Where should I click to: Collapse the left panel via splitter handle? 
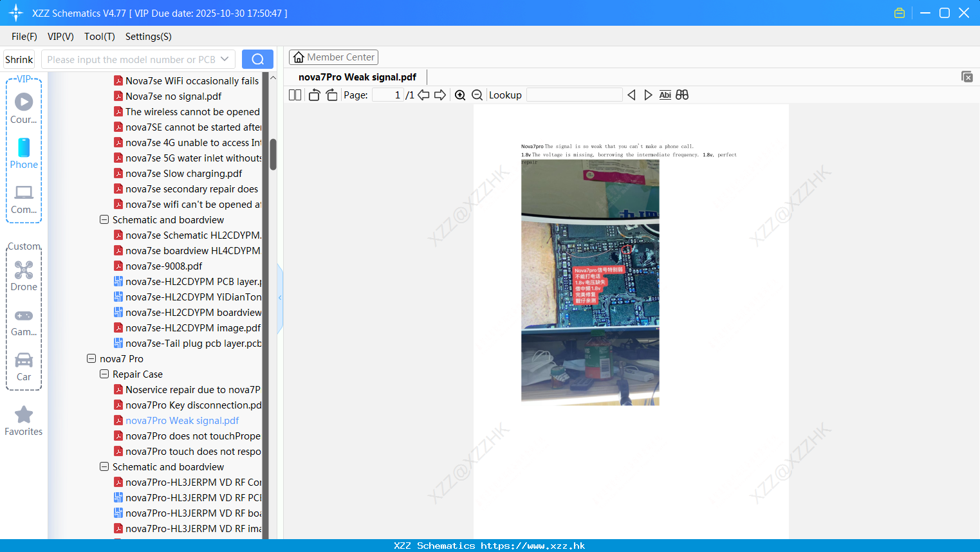(x=280, y=298)
